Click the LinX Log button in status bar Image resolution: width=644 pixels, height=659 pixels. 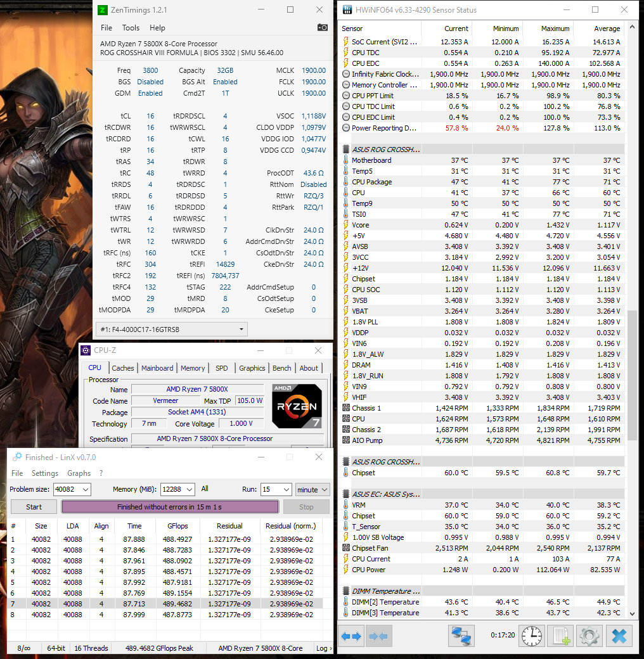point(324,648)
